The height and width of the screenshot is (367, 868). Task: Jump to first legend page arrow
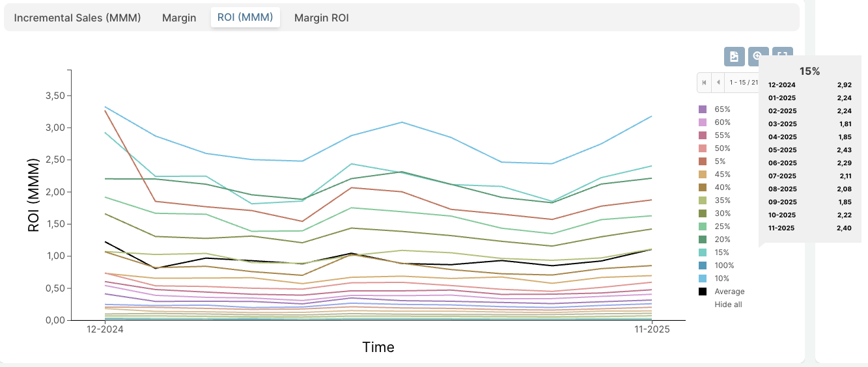coord(704,83)
